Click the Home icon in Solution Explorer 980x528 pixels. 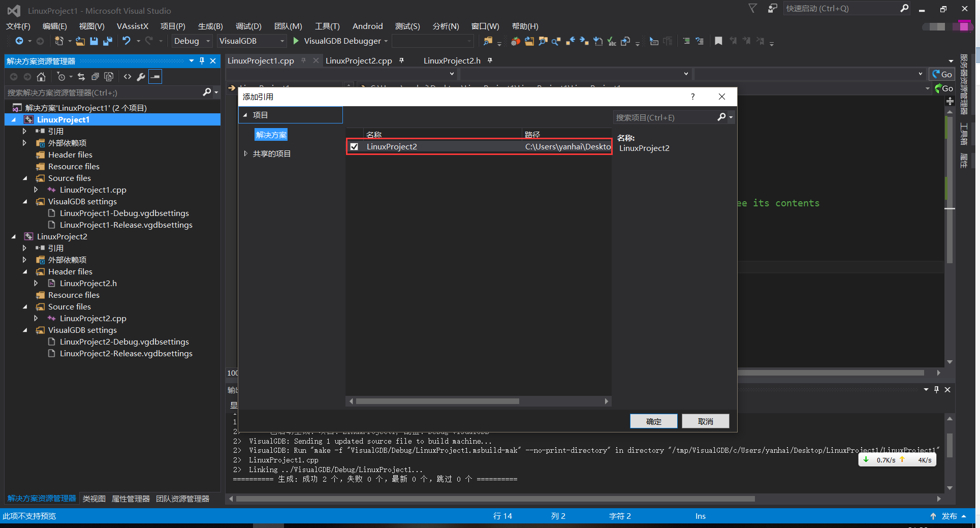pyautogui.click(x=41, y=77)
